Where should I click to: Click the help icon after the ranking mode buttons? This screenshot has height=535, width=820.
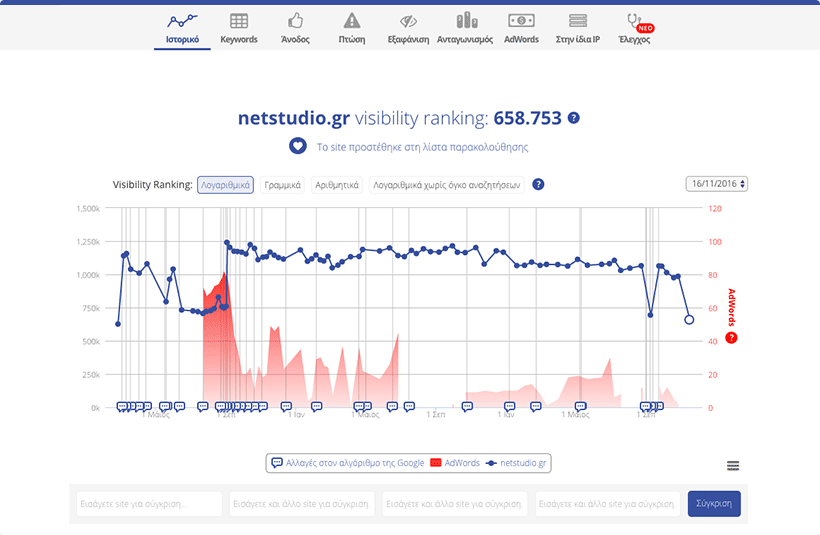click(x=538, y=184)
